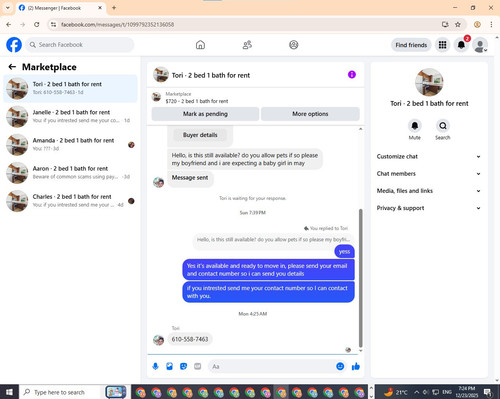Send a thumbs-up like
The height and width of the screenshot is (399, 500).
[356, 366]
